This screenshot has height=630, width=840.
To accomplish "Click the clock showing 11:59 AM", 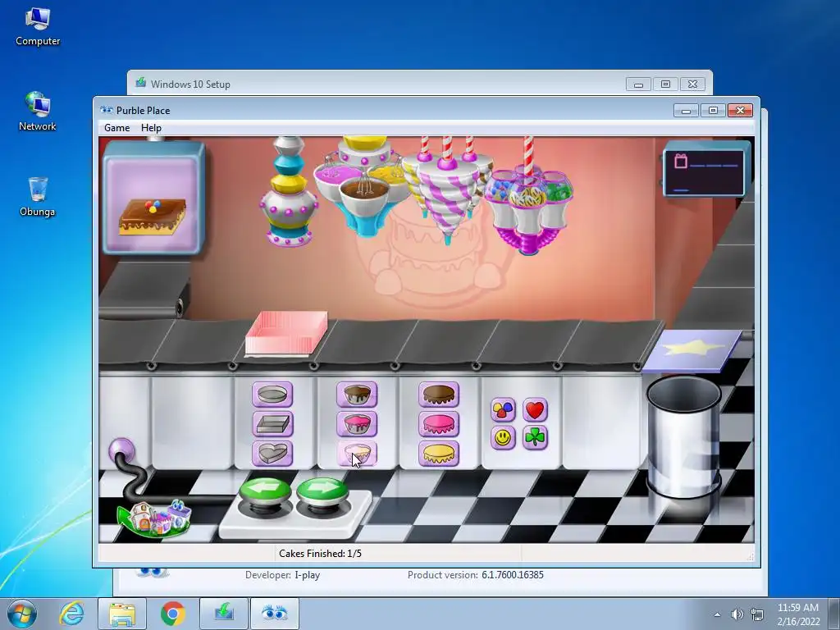I will (798, 614).
